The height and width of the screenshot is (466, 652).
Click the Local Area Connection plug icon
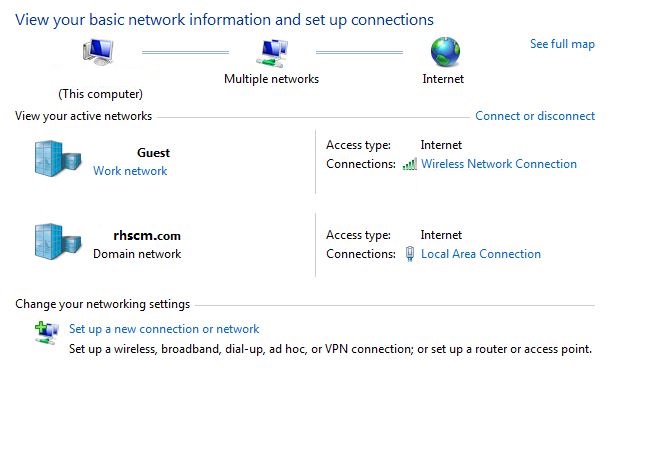pos(410,254)
